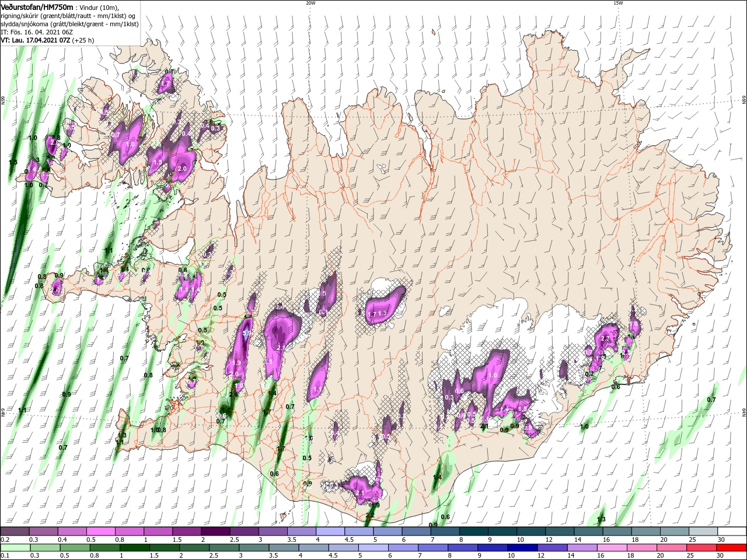Pick the light grey 25 snow legend swatch

point(703,531)
